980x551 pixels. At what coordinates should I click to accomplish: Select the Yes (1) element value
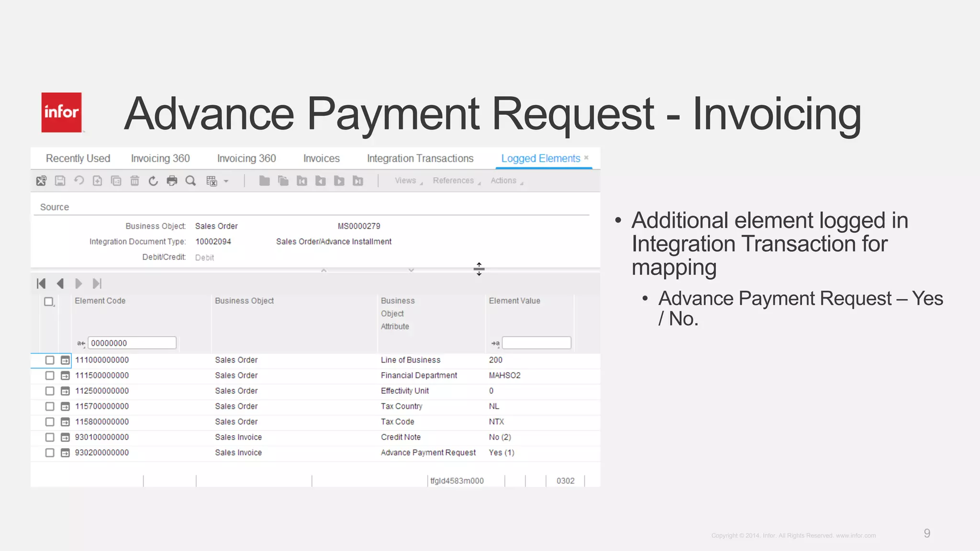(x=501, y=452)
